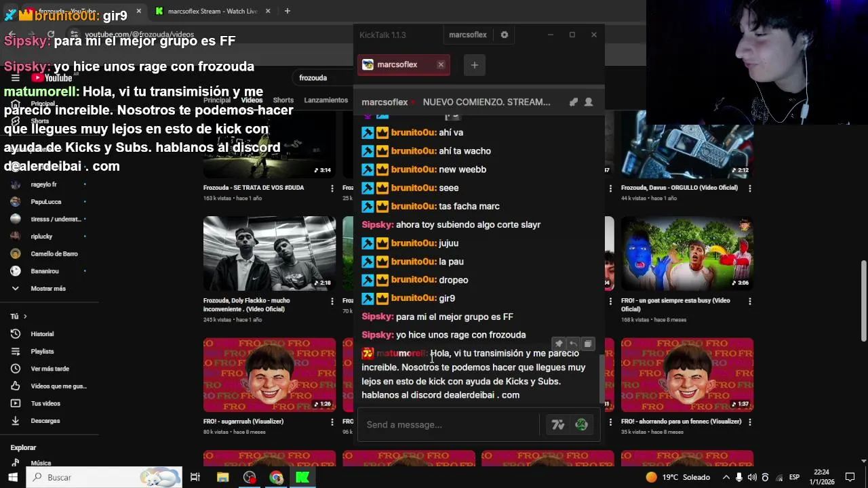
Task: Open Kick emote picker green icon
Action: click(x=581, y=425)
